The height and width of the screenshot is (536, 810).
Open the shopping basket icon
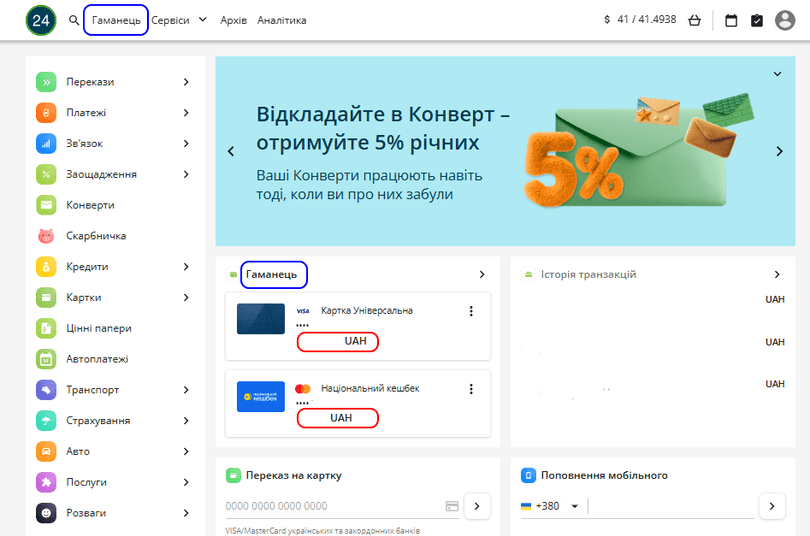tap(695, 20)
